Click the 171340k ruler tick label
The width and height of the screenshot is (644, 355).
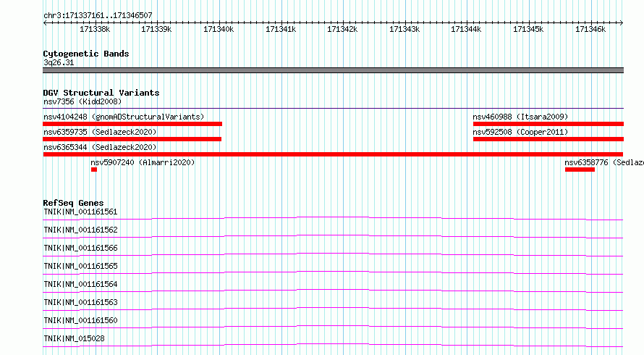219,29
